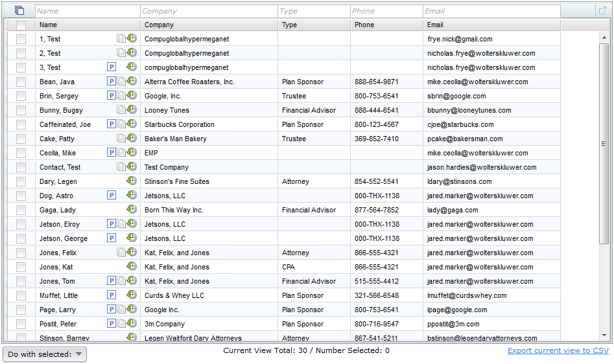This screenshot has width=614, height=364.
Task: Click the P icon for Caffeinated, Joe
Action: click(112, 124)
